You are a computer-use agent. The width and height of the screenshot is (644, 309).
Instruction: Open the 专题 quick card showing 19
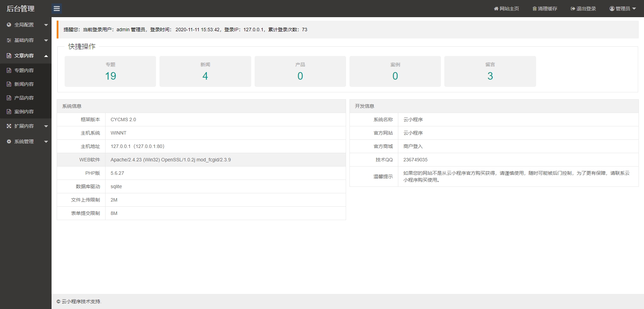110,71
